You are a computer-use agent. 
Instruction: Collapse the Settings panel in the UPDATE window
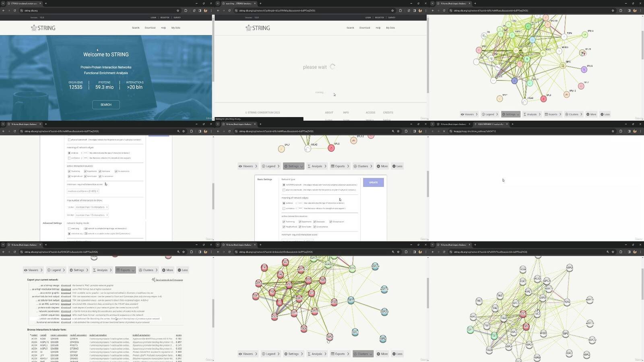click(x=293, y=166)
